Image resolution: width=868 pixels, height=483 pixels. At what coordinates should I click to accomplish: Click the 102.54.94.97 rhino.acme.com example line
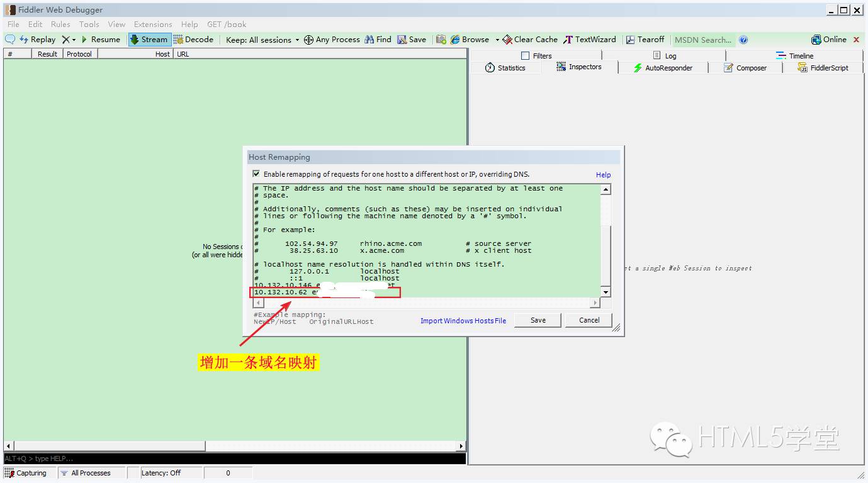point(393,243)
